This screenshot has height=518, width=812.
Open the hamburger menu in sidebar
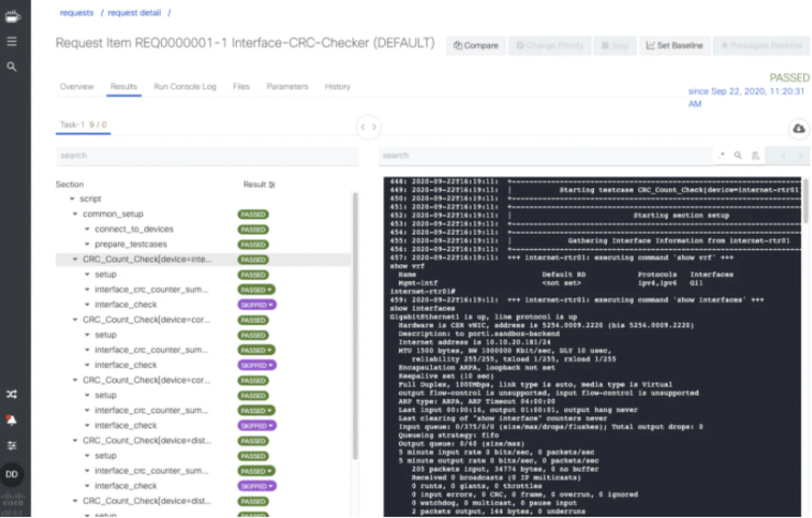coord(12,41)
